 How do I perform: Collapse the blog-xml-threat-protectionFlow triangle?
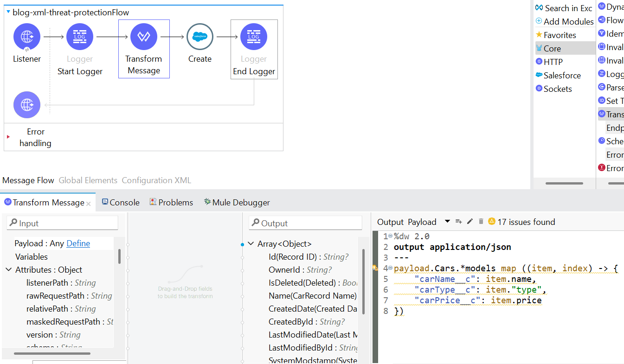tap(8, 13)
